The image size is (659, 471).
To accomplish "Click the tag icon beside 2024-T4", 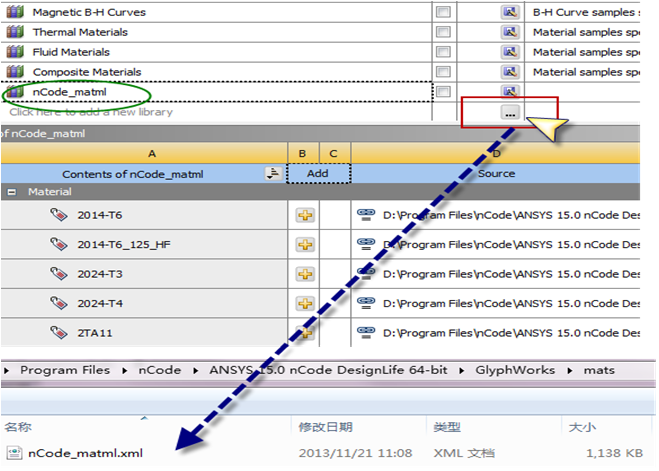I will tap(58, 303).
